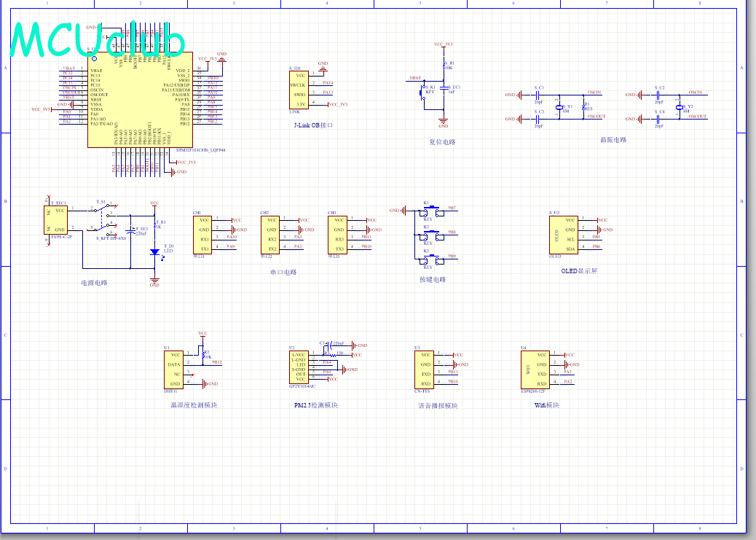Click the DHT11 sensor block U1
This screenshot has width=756, height=540.
tap(173, 370)
